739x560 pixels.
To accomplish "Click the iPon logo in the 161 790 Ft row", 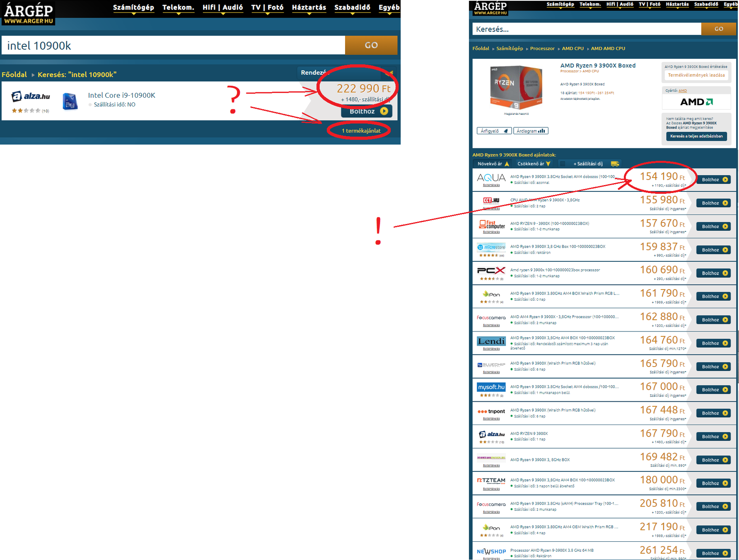I will (x=491, y=294).
